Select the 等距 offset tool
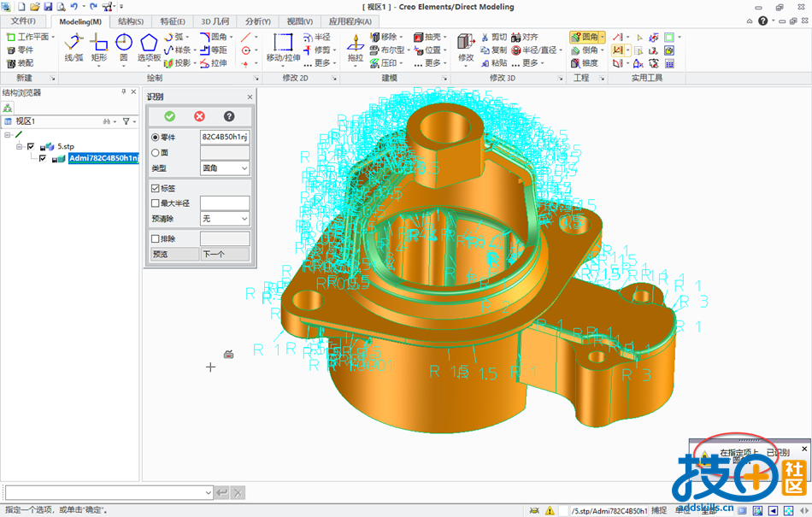 (x=214, y=50)
